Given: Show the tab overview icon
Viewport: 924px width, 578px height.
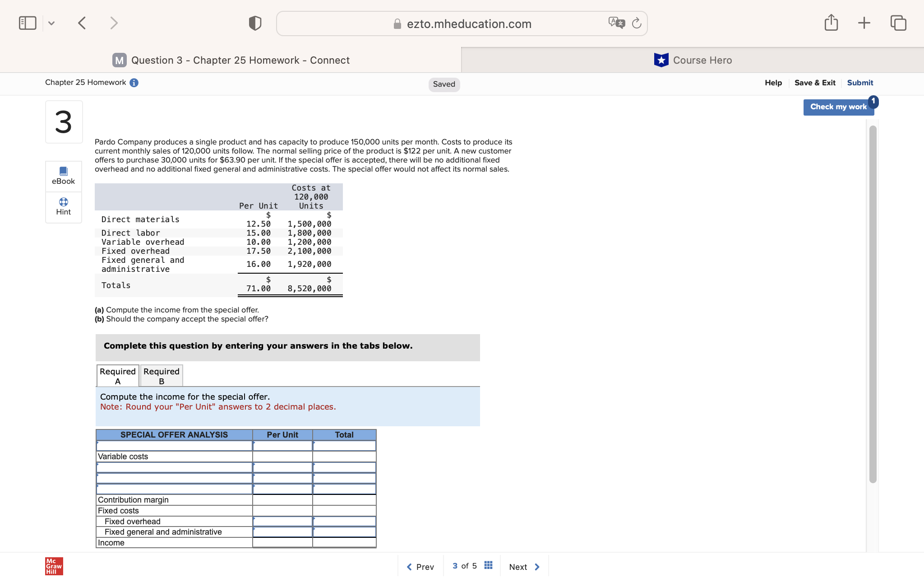Looking at the screenshot, I should 898,23.
